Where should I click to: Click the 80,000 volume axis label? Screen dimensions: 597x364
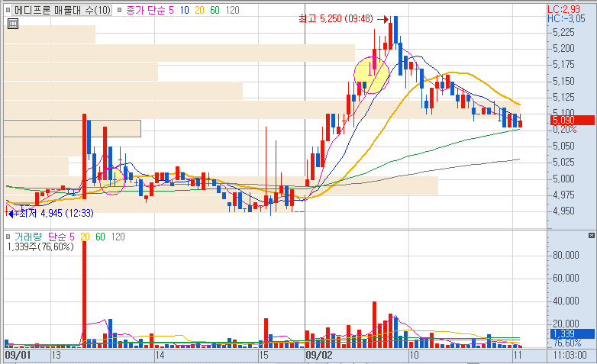coord(566,255)
